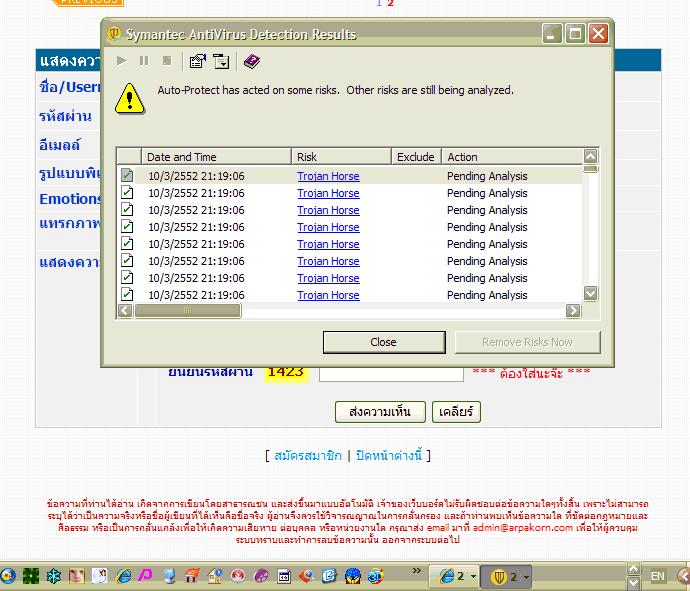Click the เคลียร์ clear button on webpage
Image resolution: width=690 pixels, height=591 pixels.
tap(456, 411)
